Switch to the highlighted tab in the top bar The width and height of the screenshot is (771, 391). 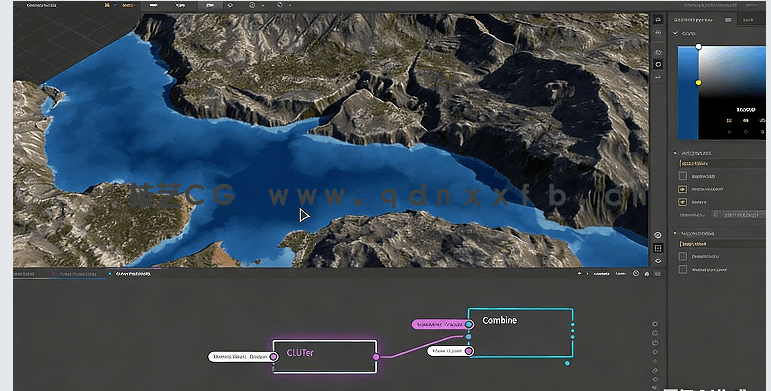click(x=209, y=5)
